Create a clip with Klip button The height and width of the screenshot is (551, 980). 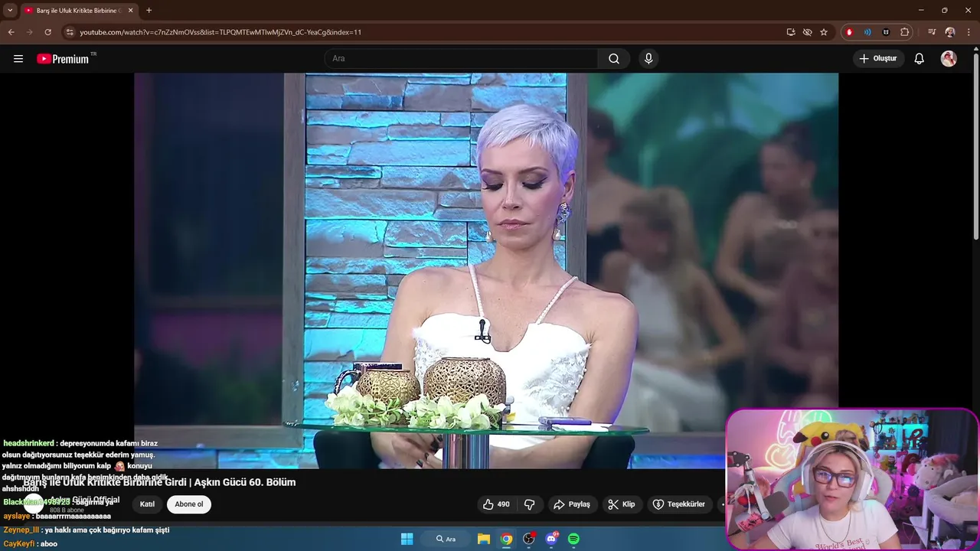(x=621, y=504)
